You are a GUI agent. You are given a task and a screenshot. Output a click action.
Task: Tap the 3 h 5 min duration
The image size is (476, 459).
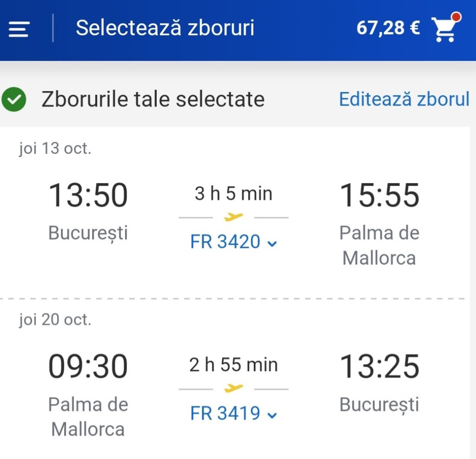[x=233, y=194]
